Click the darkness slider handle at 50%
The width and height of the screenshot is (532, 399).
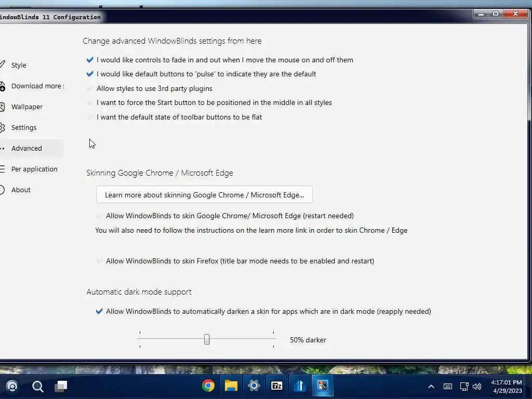coord(207,339)
